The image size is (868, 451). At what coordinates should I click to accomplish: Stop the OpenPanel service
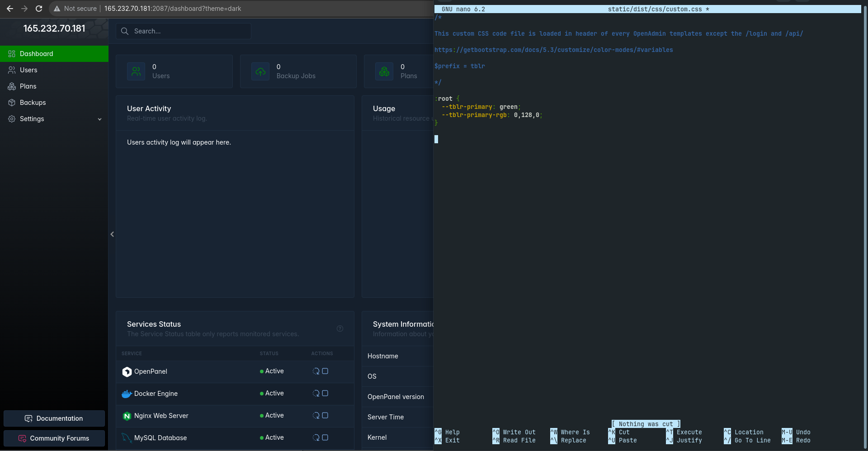(325, 371)
